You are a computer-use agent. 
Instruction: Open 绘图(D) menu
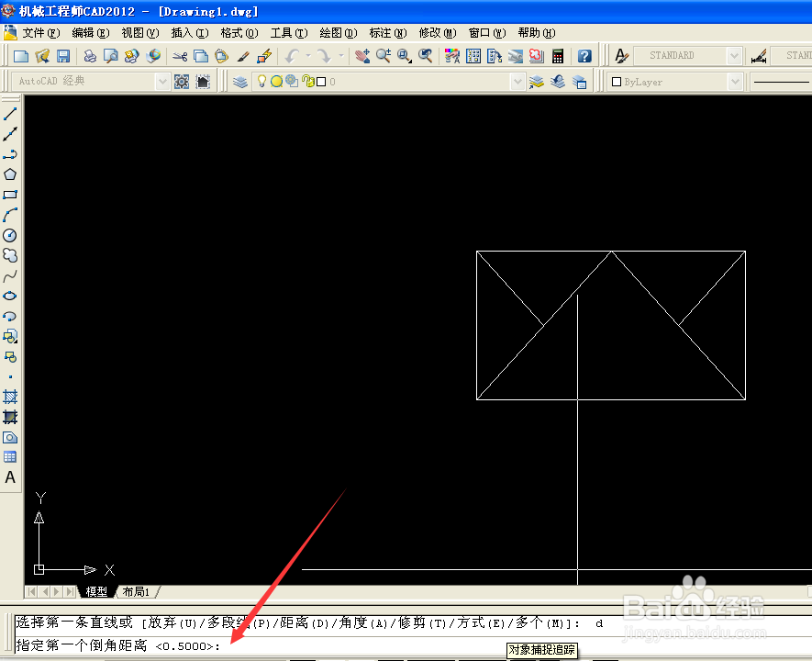tap(339, 33)
